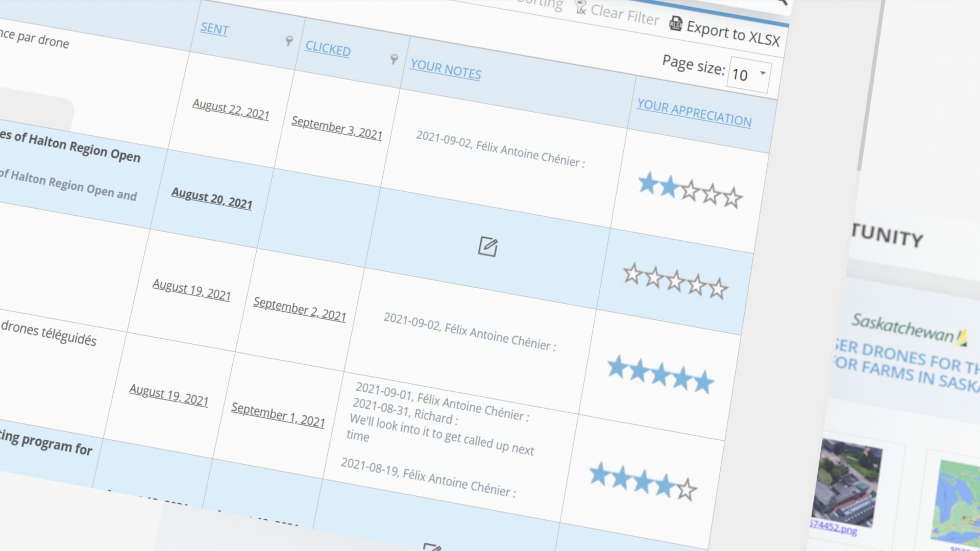The width and height of the screenshot is (980, 551).
Task: Click second star in two-star rating row
Action: (x=669, y=187)
